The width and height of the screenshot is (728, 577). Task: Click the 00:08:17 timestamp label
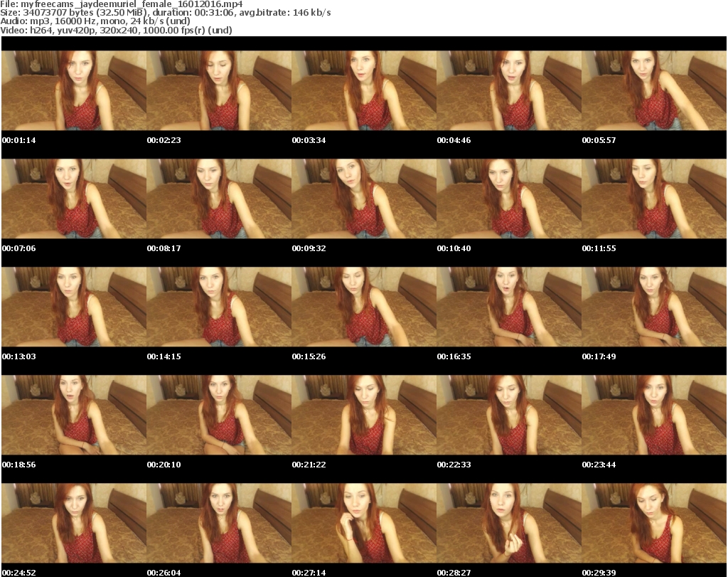coord(164,248)
